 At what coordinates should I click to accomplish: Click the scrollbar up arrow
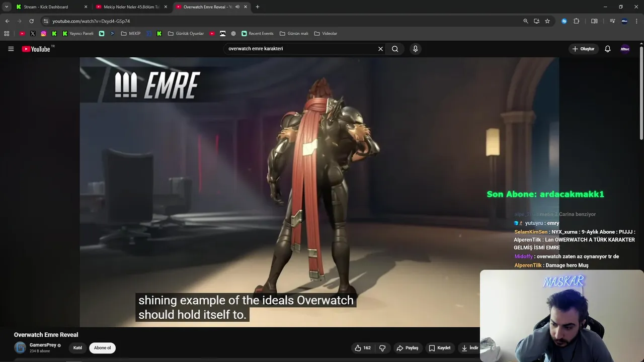[641, 44]
